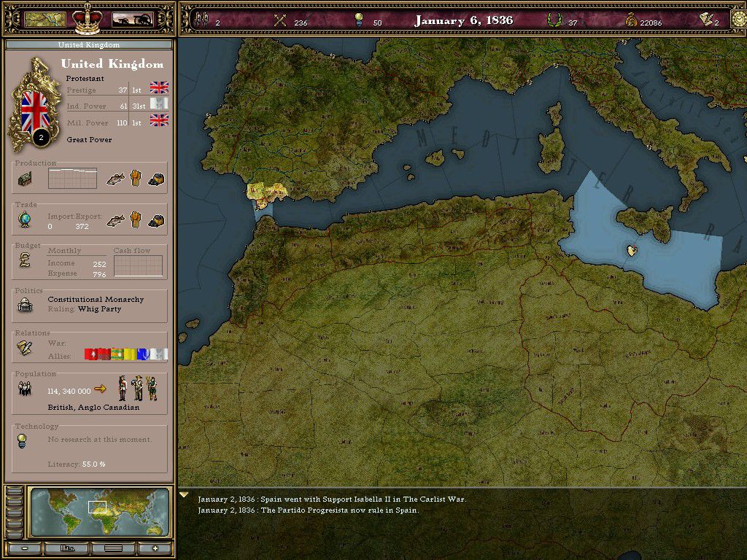The height and width of the screenshot is (560, 747).
Task: Click the fish goods icon in Trade
Action: (x=115, y=220)
